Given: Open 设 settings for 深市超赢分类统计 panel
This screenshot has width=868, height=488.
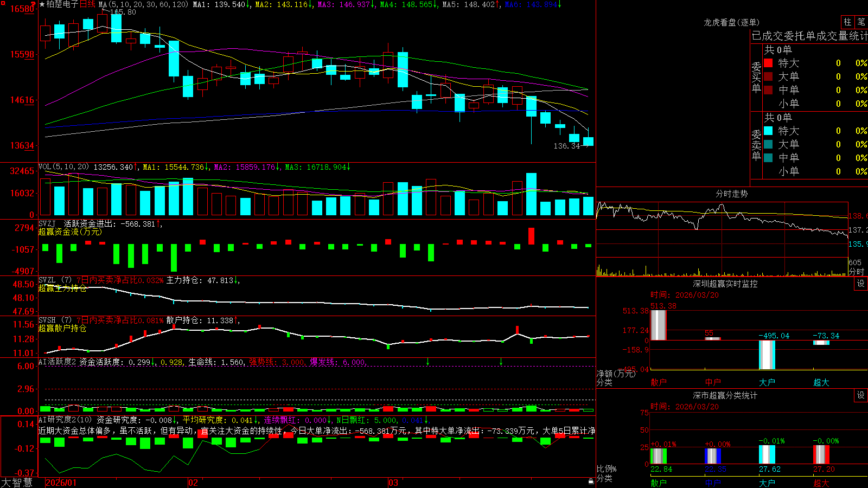Looking at the screenshot, I should (861, 395).
